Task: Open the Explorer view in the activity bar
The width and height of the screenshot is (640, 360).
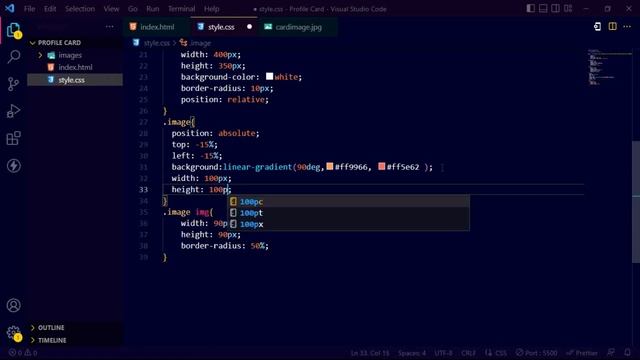Action: (x=13, y=30)
